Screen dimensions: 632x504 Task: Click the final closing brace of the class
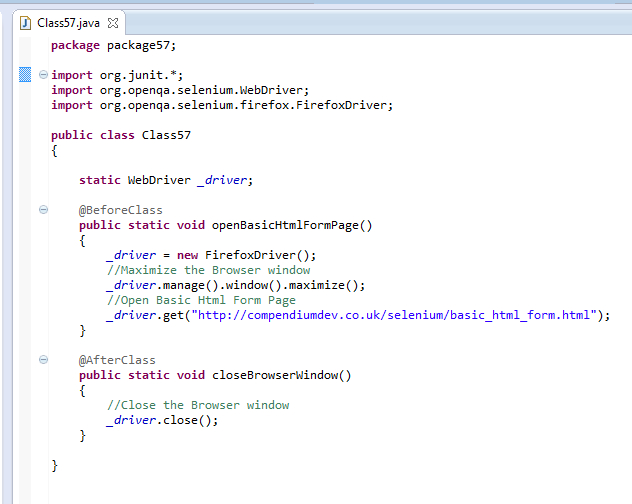[55, 466]
